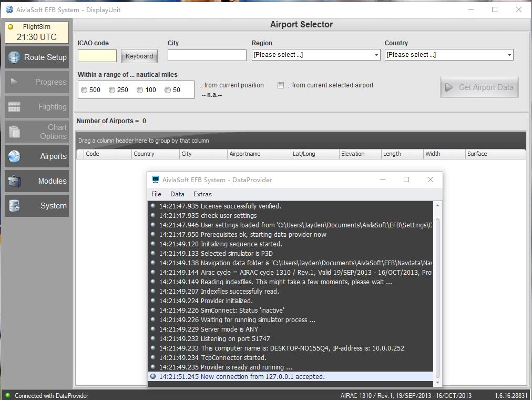The height and width of the screenshot is (400, 532).
Task: Click the FlightSim UTC clock panel
Action: (x=37, y=33)
